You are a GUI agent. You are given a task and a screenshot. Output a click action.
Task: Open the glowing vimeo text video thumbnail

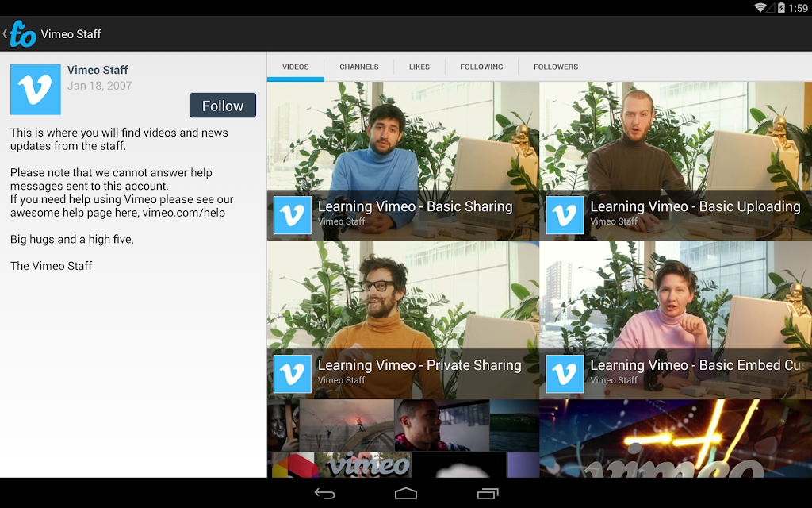click(x=676, y=438)
